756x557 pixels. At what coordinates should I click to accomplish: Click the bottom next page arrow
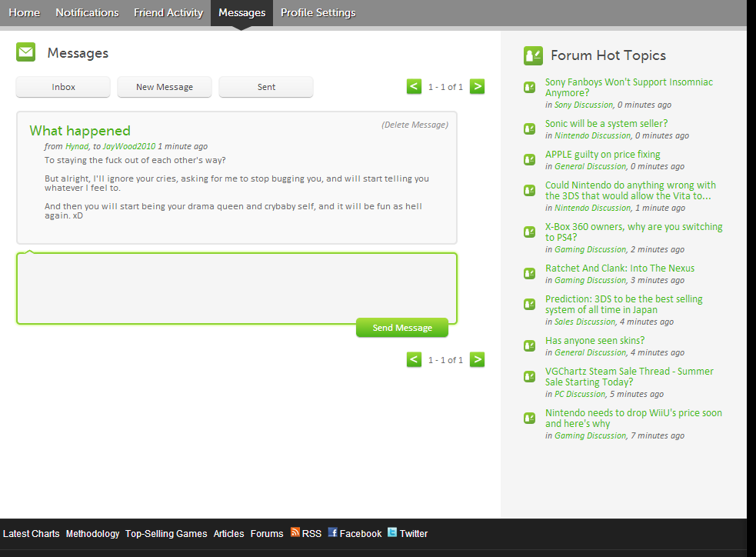(477, 359)
